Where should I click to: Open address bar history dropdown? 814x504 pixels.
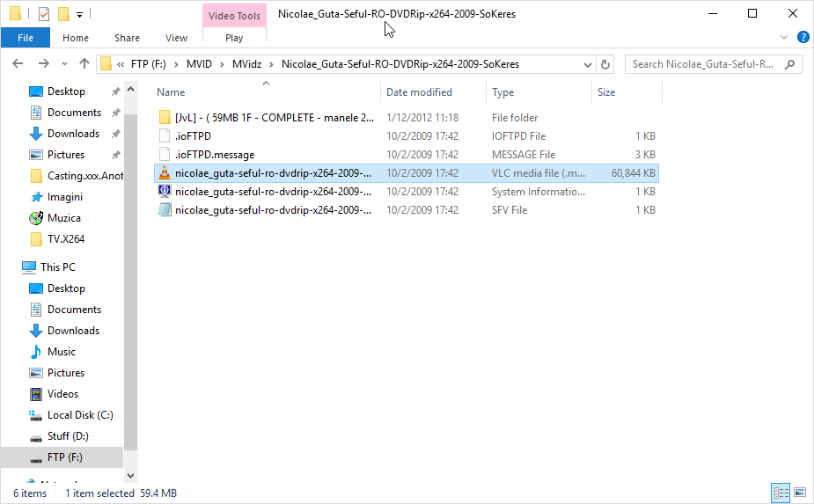pyautogui.click(x=588, y=64)
